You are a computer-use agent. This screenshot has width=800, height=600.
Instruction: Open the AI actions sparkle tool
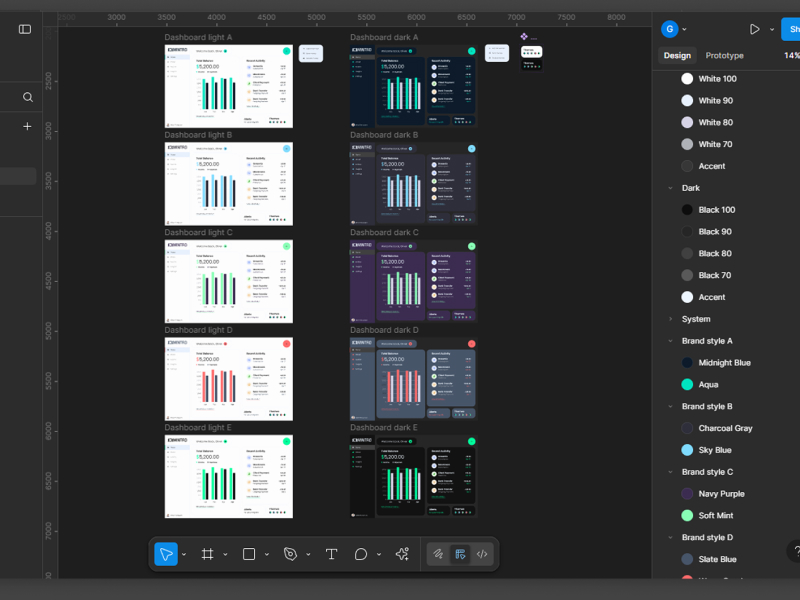pyautogui.click(x=402, y=554)
